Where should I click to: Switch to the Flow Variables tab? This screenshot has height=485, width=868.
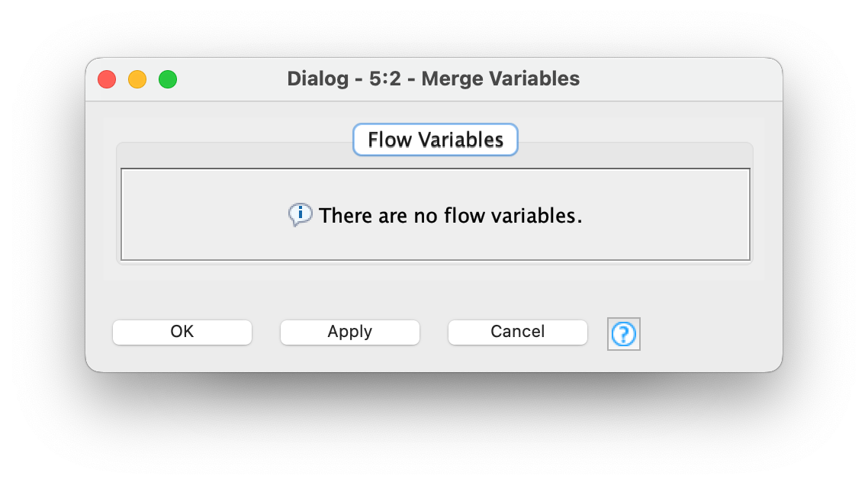click(x=435, y=140)
